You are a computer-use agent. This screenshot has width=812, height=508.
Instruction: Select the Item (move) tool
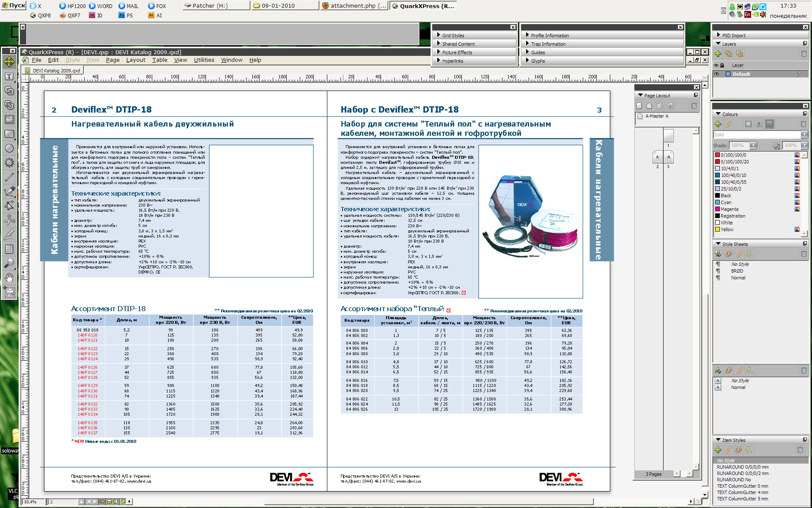tap(9, 62)
